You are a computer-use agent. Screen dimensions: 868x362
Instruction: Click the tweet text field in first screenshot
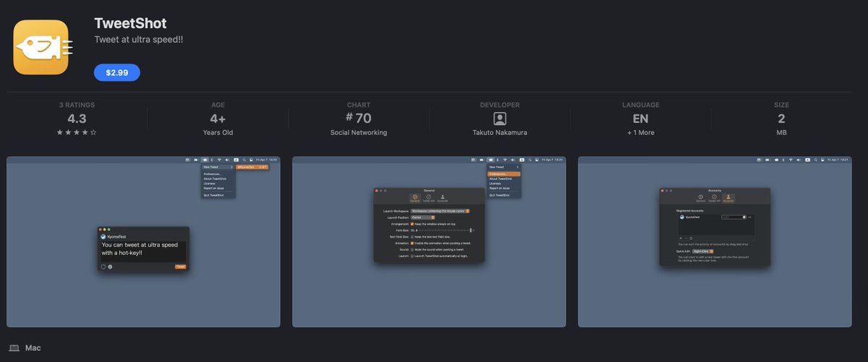143,251
